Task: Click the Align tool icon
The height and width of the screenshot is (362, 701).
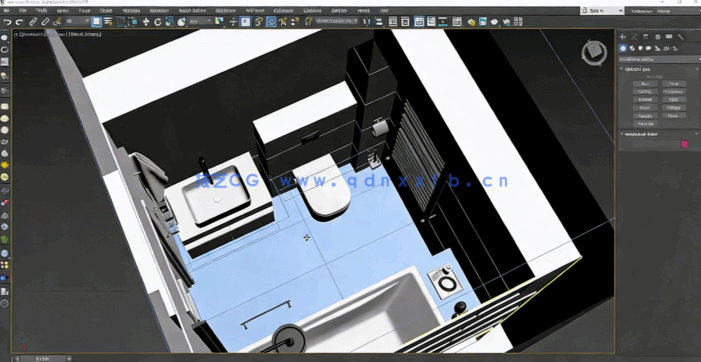Action: pos(379,21)
